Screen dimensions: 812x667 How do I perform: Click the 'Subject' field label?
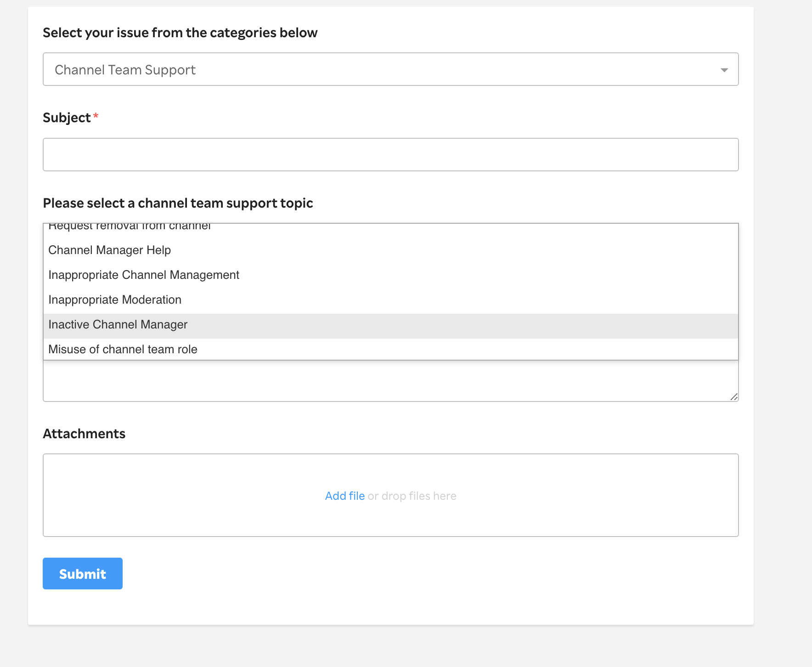[67, 118]
